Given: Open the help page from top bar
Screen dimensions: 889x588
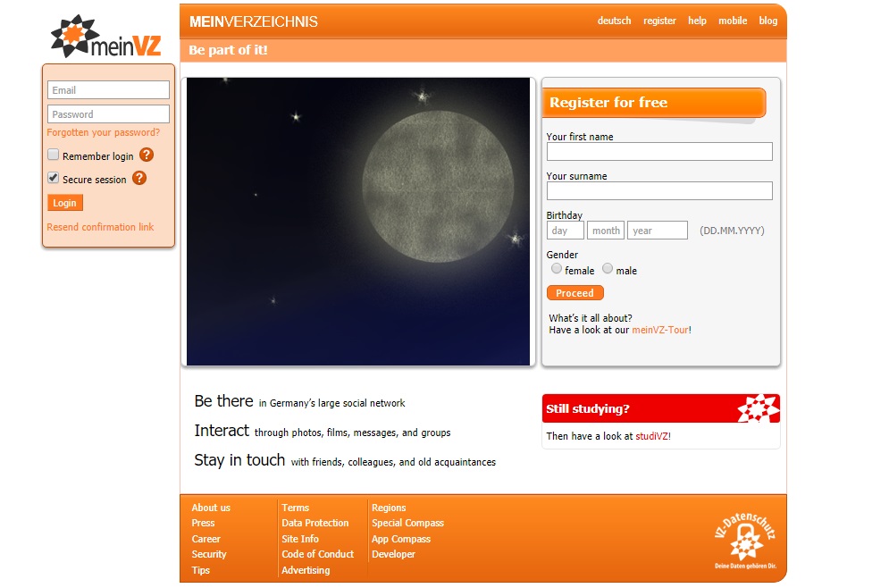Looking at the screenshot, I should click(x=697, y=21).
